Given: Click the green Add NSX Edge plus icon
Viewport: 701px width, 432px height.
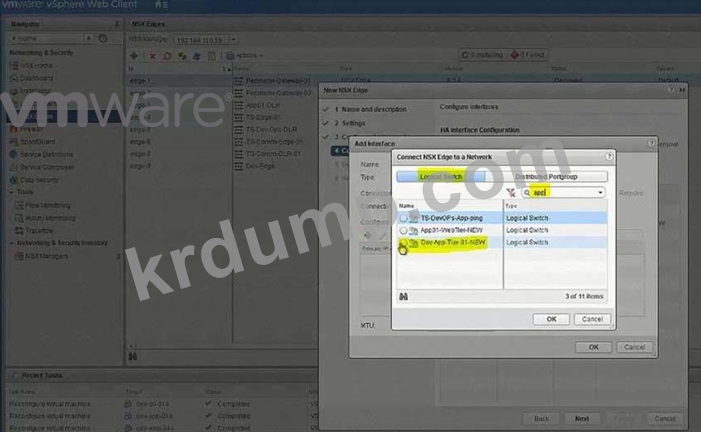Looking at the screenshot, I should 134,55.
